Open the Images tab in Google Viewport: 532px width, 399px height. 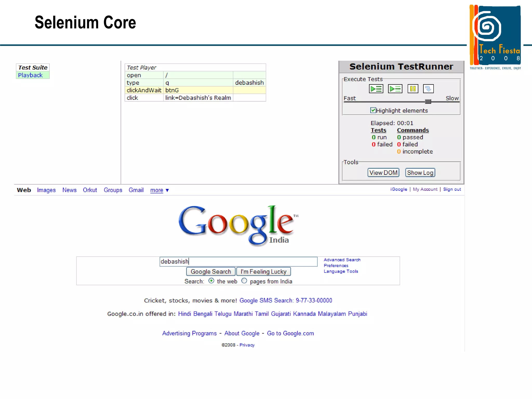(x=46, y=190)
